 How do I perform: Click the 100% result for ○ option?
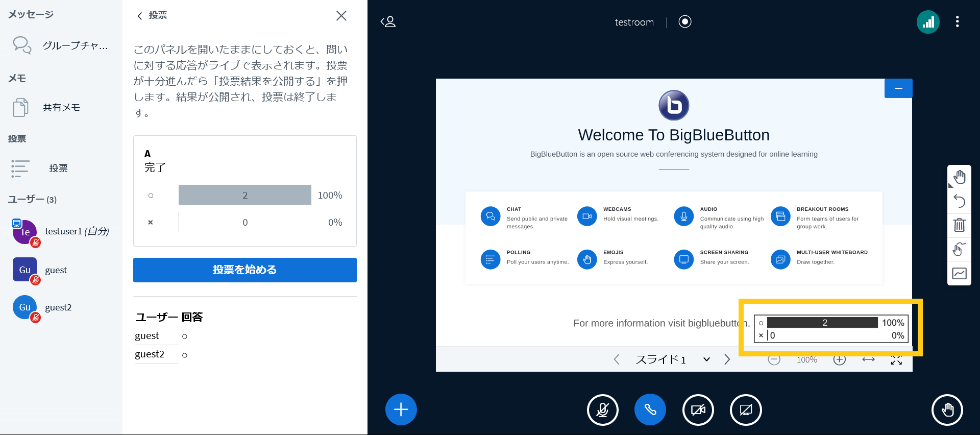330,195
